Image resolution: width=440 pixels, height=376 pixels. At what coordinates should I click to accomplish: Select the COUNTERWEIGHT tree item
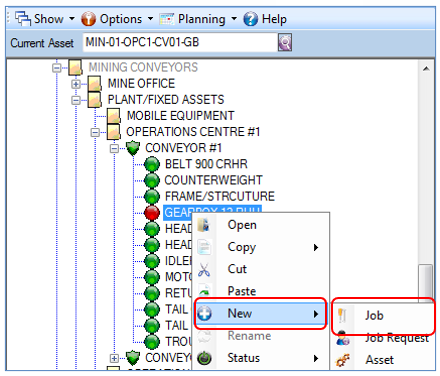213,180
